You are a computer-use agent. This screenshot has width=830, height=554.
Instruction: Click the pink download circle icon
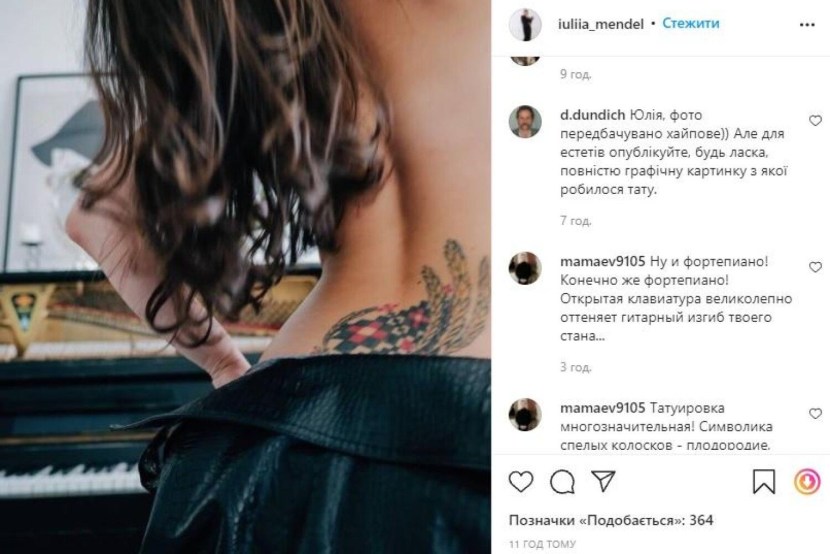click(x=807, y=482)
